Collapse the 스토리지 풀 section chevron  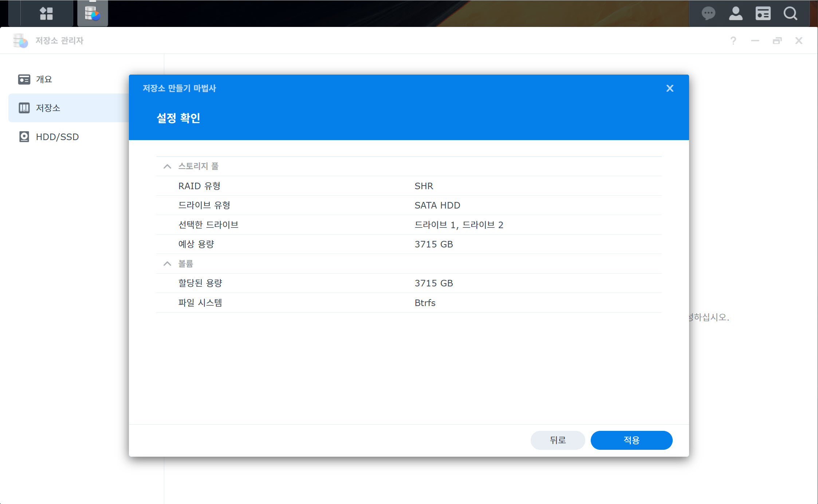167,166
